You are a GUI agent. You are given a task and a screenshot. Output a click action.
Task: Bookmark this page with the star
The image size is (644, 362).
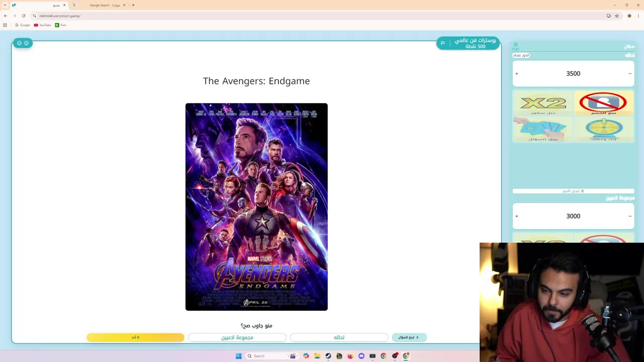(617, 16)
